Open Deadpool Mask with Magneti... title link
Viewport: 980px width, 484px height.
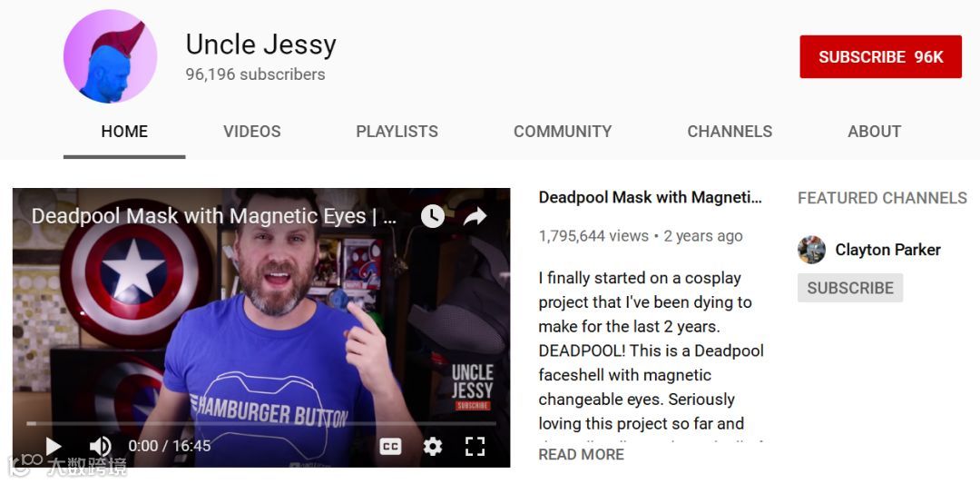(650, 198)
